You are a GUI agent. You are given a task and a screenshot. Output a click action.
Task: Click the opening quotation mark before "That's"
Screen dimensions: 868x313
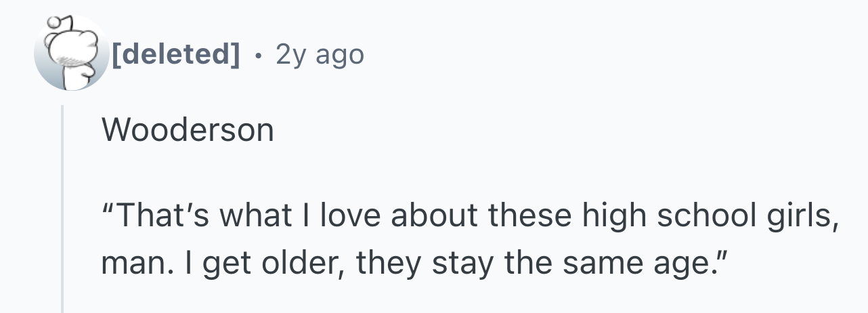pyautogui.click(x=108, y=215)
